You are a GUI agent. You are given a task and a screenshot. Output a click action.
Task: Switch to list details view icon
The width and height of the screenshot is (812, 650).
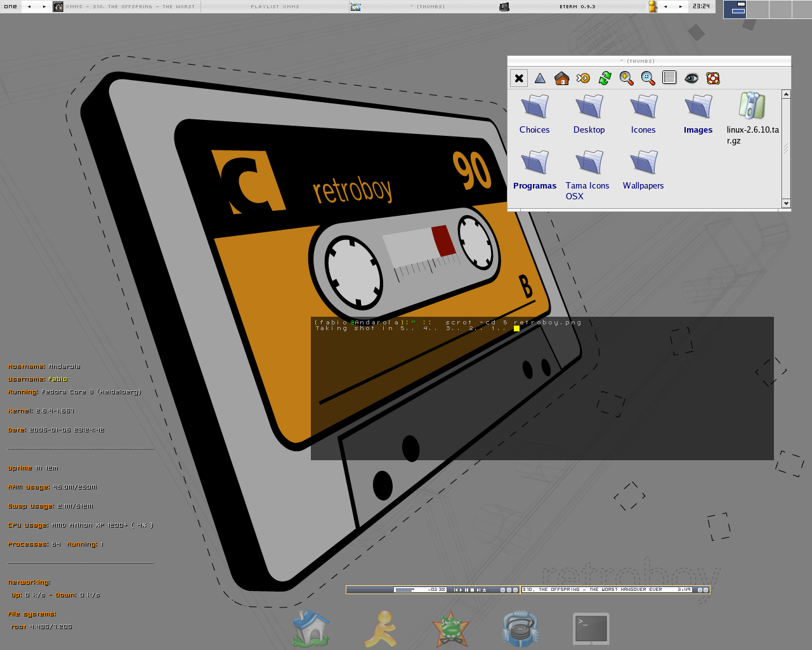[669, 78]
